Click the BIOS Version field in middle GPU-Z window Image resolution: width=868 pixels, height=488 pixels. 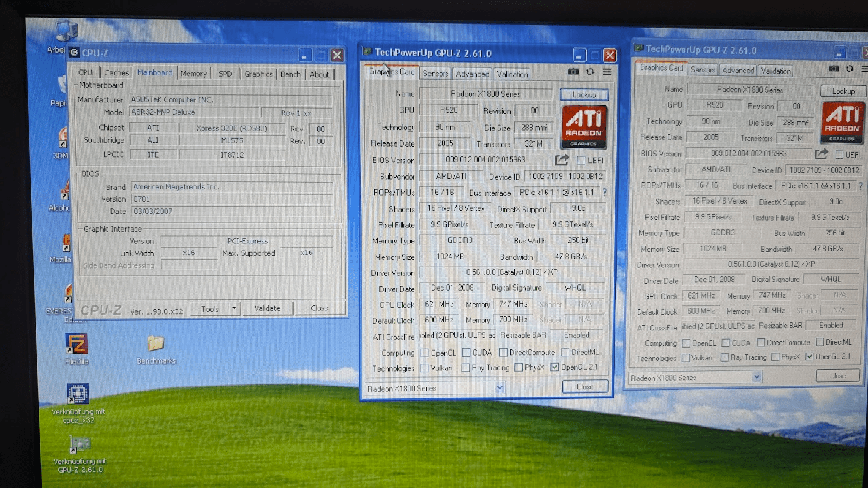485,160
